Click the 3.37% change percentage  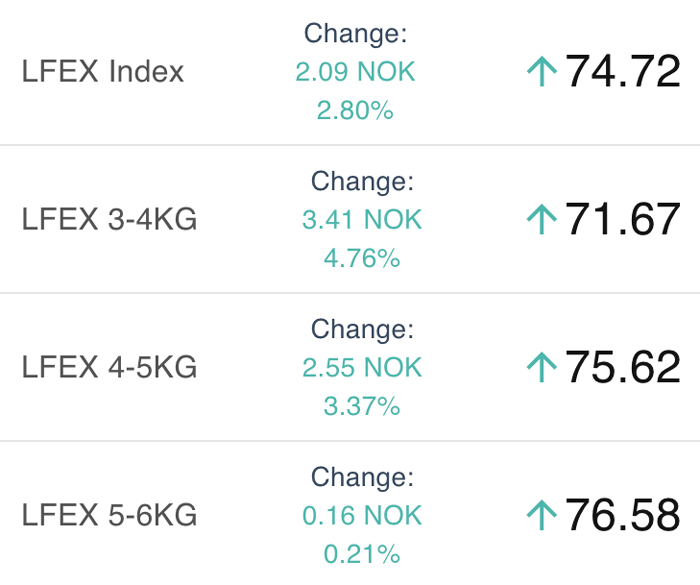click(x=362, y=406)
